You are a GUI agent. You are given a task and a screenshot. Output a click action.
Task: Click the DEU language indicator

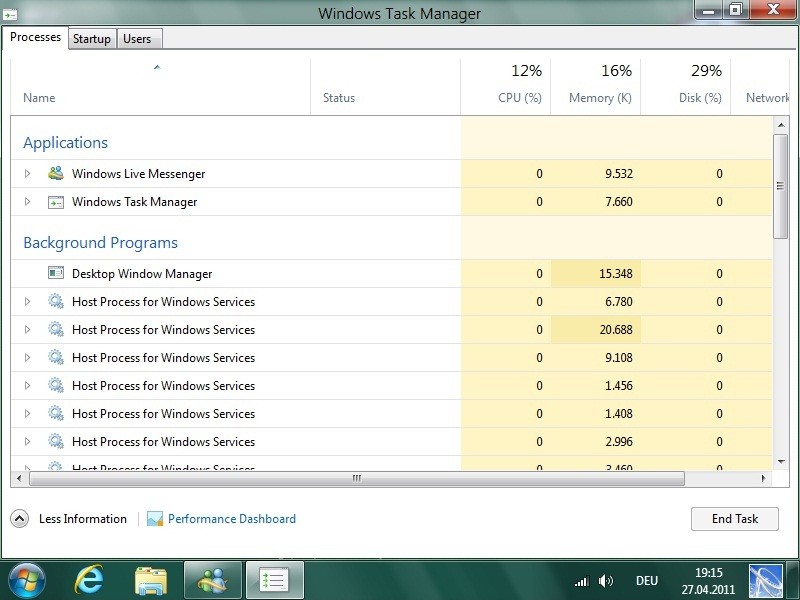tap(647, 581)
